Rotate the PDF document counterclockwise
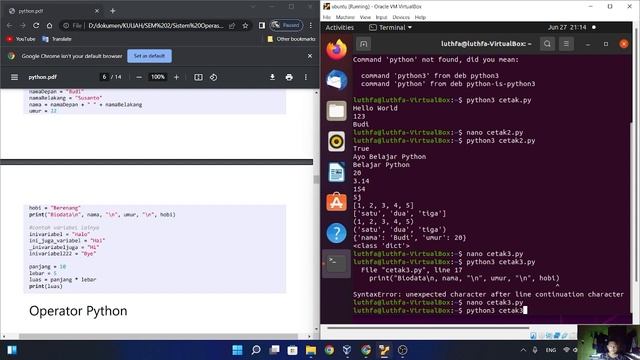 point(213,77)
